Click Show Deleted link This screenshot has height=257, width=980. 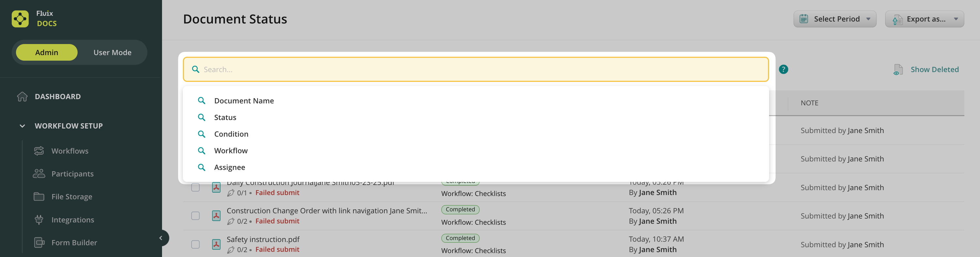(934, 70)
